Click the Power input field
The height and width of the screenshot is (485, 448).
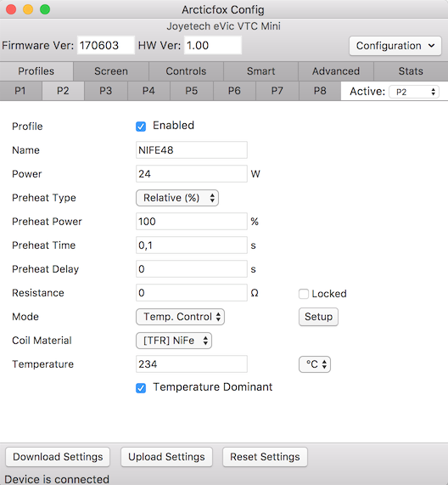(192, 174)
